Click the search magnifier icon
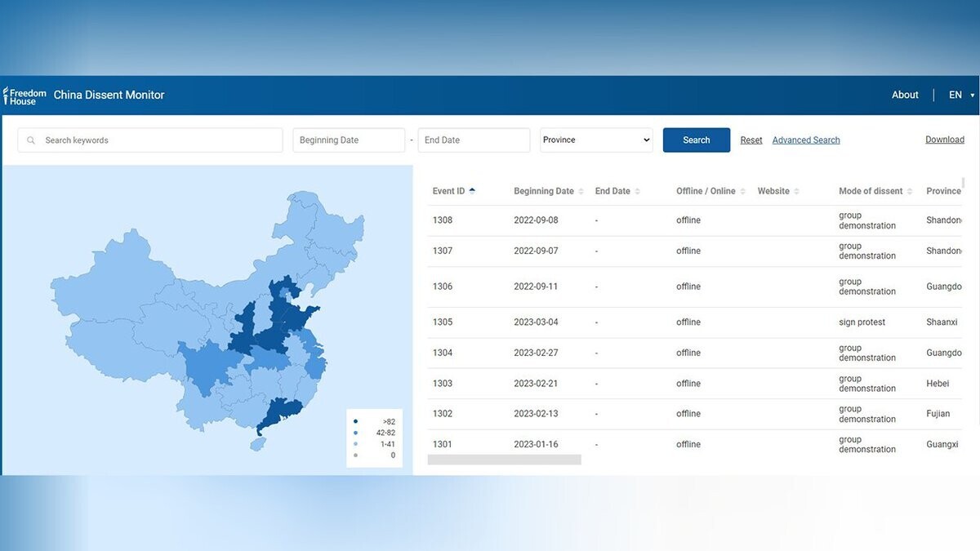980x551 pixels. pos(31,140)
